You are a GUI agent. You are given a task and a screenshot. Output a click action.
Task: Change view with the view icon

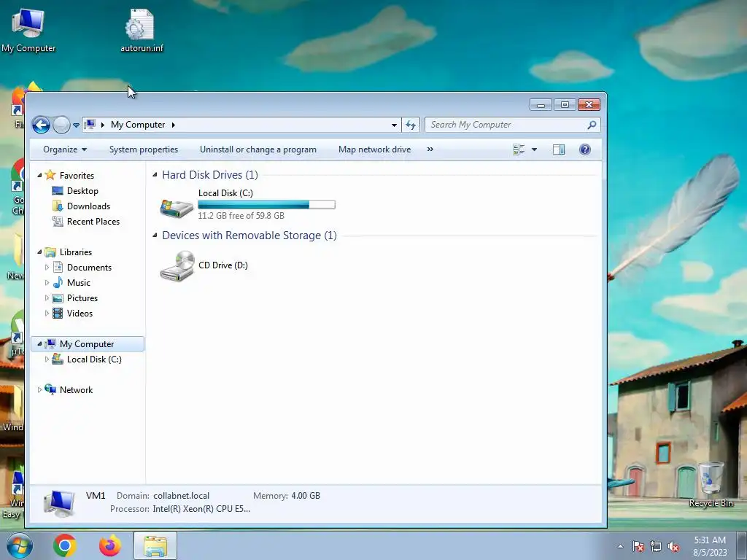click(519, 149)
